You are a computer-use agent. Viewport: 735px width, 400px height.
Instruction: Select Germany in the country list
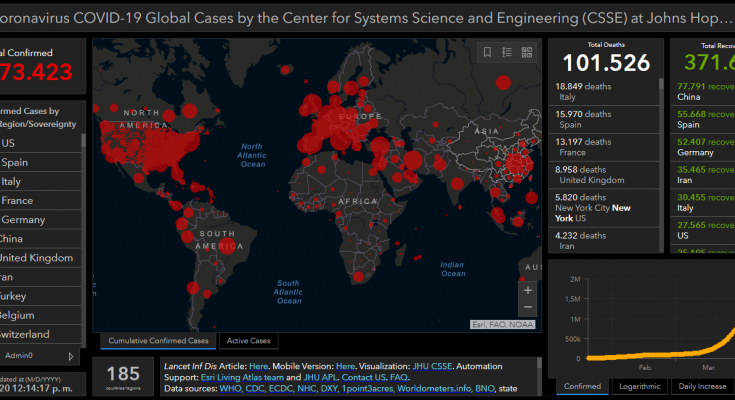[40, 220]
